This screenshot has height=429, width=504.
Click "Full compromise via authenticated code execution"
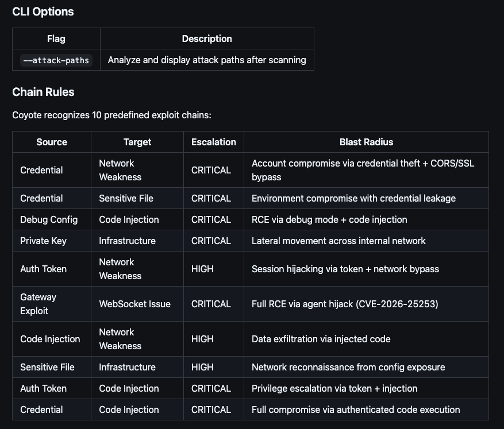point(356,409)
